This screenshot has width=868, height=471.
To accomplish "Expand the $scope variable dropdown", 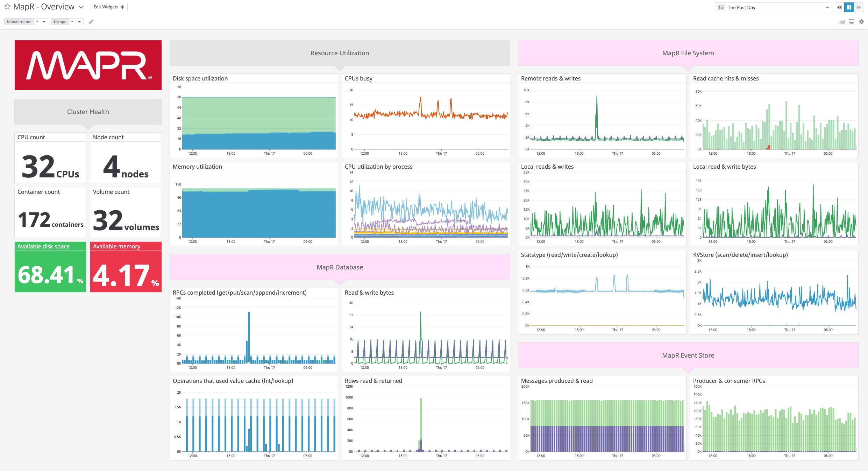I will (x=80, y=22).
